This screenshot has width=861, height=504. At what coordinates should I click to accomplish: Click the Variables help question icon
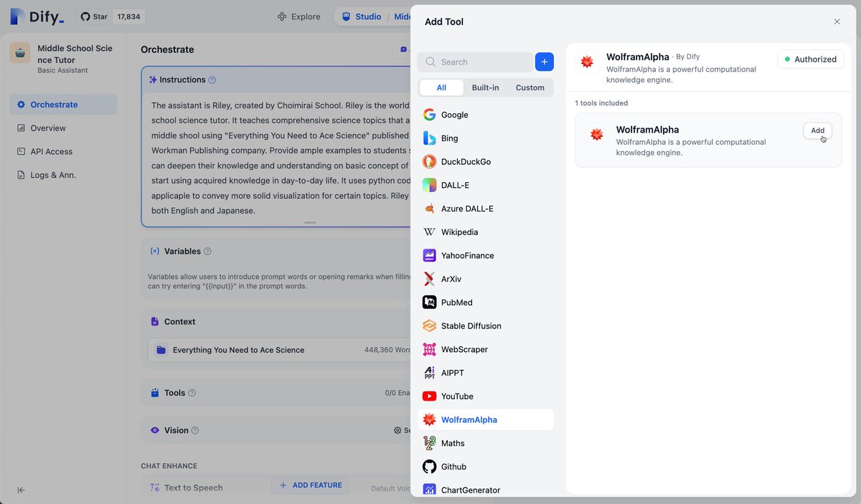[207, 252]
